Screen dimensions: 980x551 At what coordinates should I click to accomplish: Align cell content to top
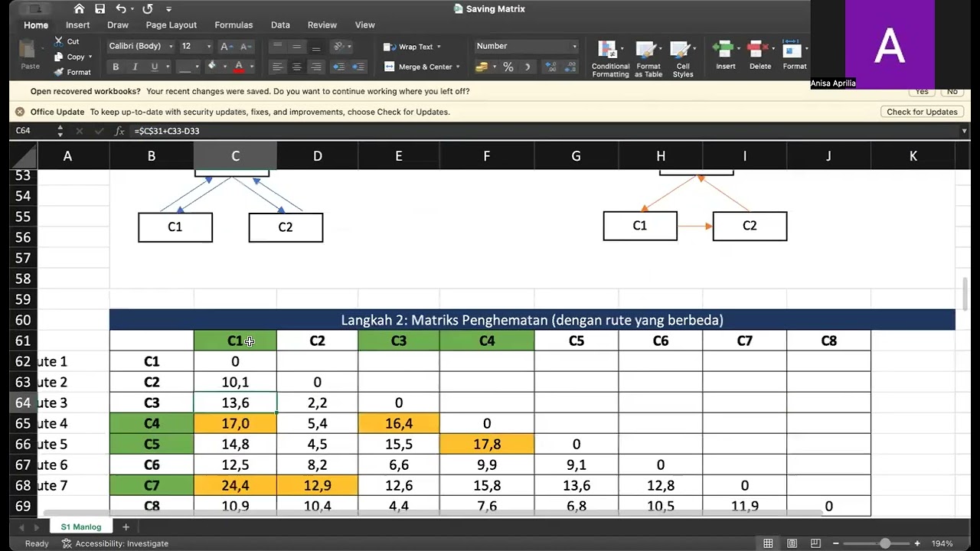278,47
